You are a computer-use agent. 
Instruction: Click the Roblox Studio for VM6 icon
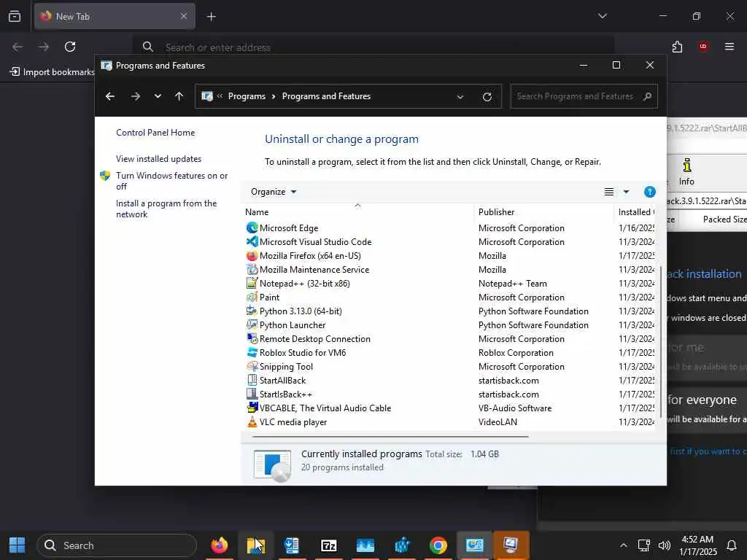(252, 352)
